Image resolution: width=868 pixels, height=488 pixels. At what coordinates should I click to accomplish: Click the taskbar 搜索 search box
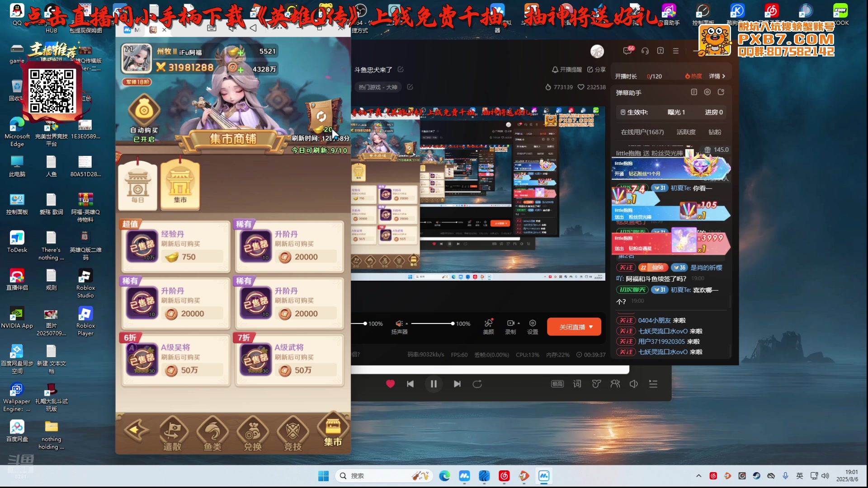coord(384,476)
